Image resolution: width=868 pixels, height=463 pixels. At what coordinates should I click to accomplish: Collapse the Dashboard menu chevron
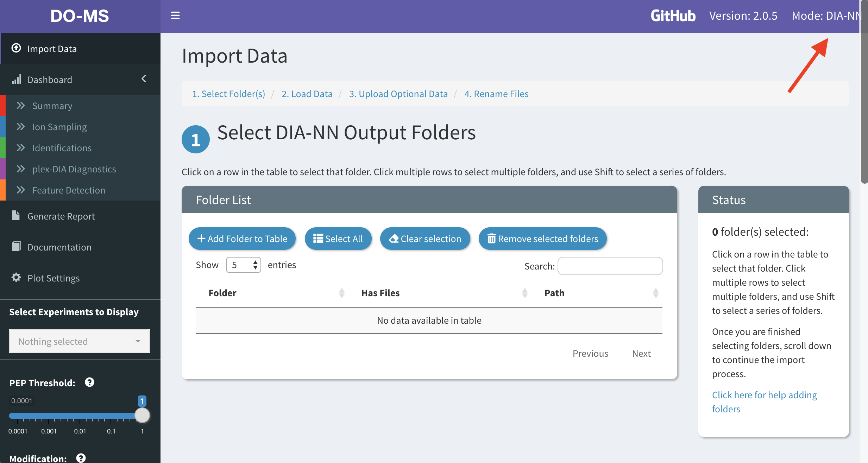click(x=144, y=79)
